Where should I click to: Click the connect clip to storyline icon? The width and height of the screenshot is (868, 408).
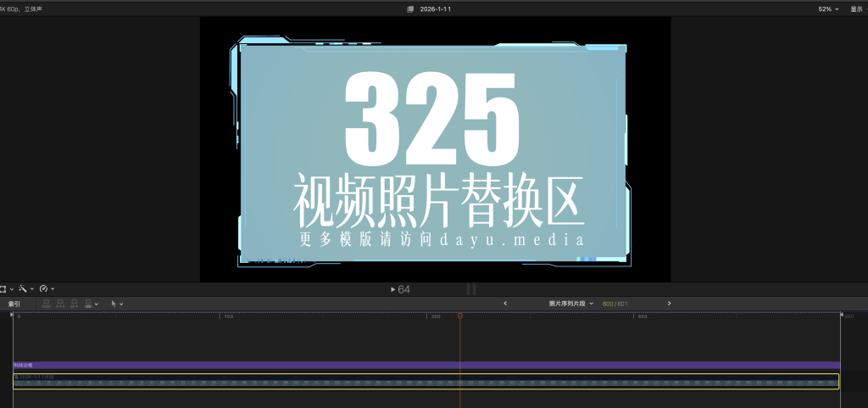(x=47, y=304)
